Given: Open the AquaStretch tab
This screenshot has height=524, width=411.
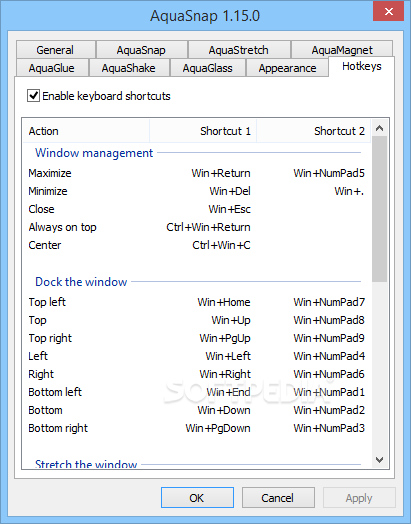Looking at the screenshot, I should click(x=239, y=50).
